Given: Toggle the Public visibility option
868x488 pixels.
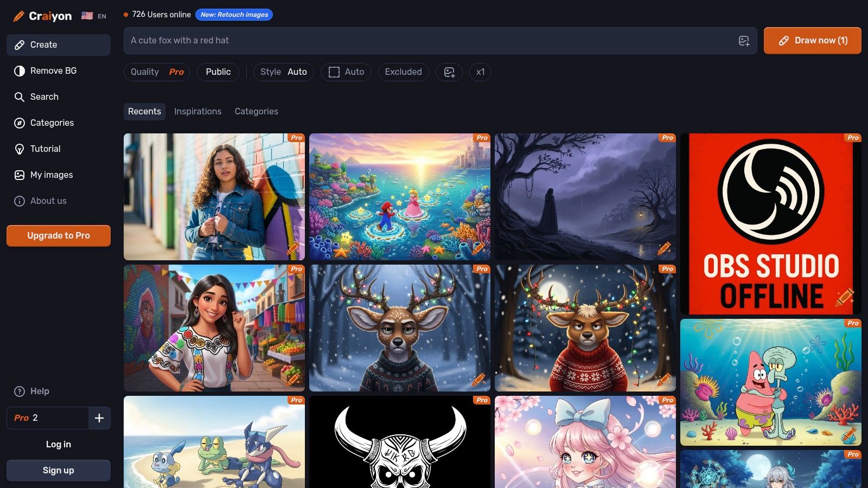Looking at the screenshot, I should tap(218, 72).
